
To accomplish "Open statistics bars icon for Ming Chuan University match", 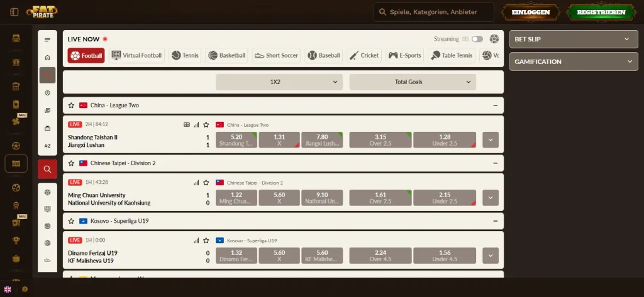I will [x=196, y=183].
